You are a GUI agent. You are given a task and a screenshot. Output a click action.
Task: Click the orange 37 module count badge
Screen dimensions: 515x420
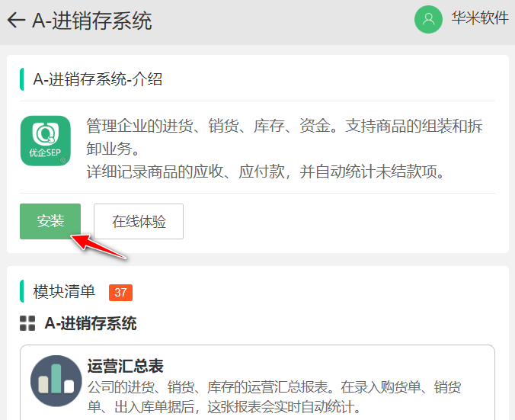click(x=120, y=293)
